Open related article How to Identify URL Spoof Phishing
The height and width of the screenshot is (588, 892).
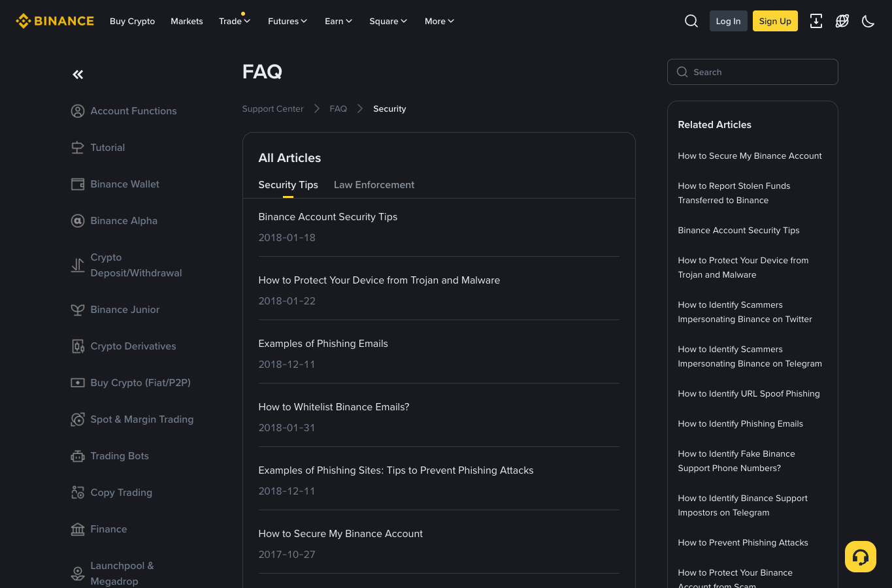(749, 394)
